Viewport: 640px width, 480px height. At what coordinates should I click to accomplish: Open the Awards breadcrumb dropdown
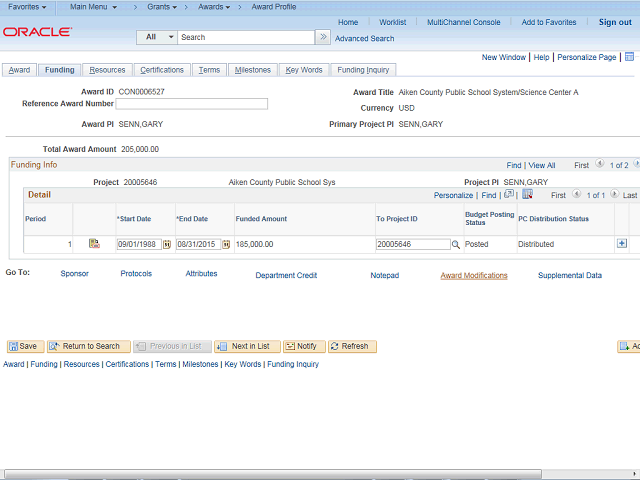click(214, 7)
